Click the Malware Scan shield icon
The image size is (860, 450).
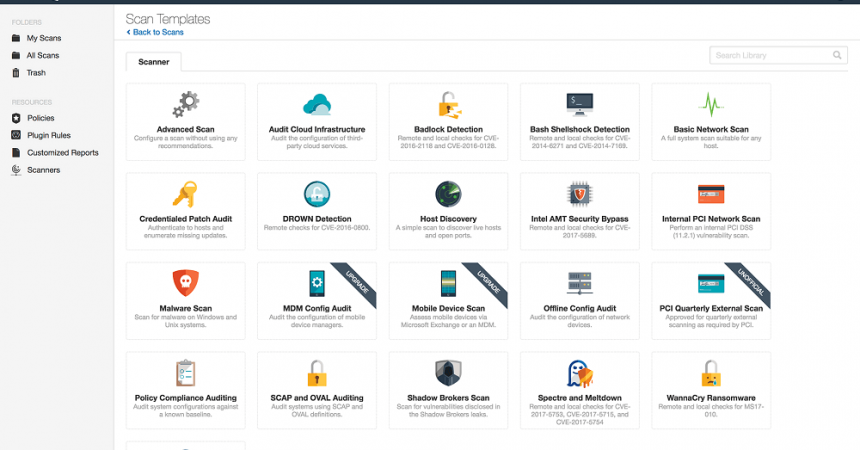185,283
